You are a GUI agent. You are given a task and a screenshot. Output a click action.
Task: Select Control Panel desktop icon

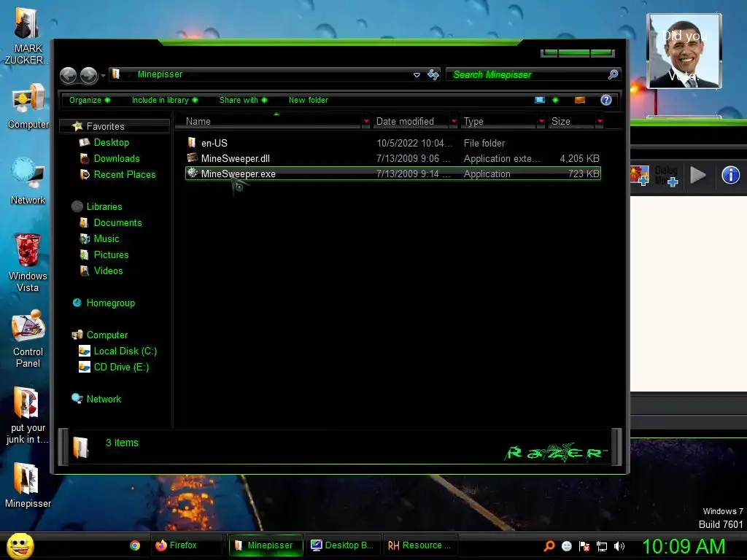pyautogui.click(x=28, y=339)
